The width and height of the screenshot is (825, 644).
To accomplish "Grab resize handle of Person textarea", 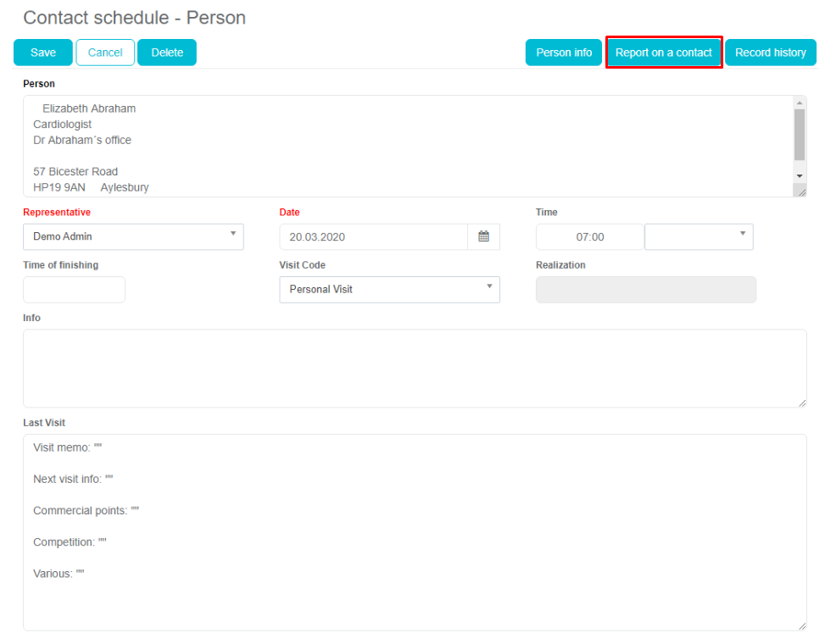I will (x=801, y=192).
